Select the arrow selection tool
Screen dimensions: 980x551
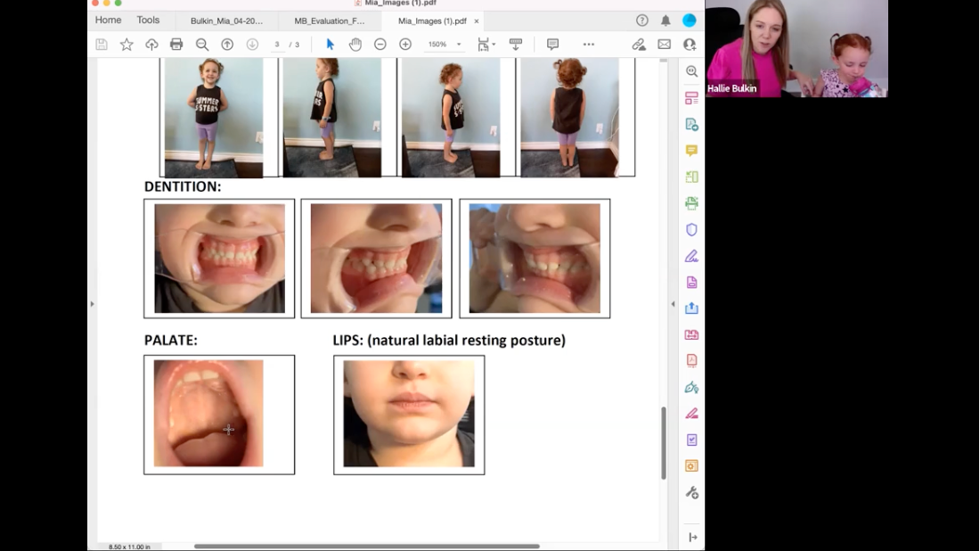coord(330,45)
